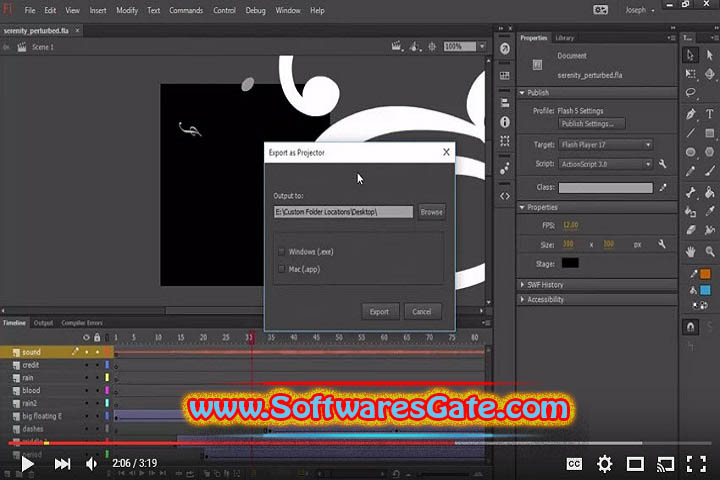Toggle outline color of big floating E layer

point(107,416)
